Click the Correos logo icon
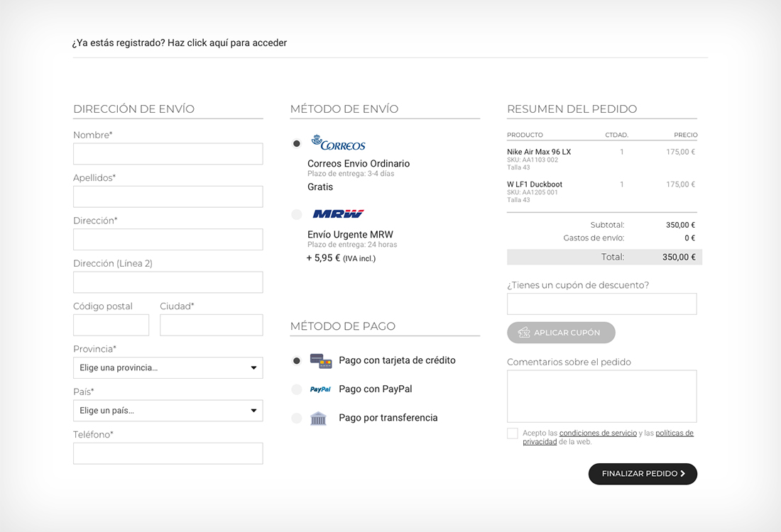Viewport: 781px width, 532px height. click(x=338, y=143)
